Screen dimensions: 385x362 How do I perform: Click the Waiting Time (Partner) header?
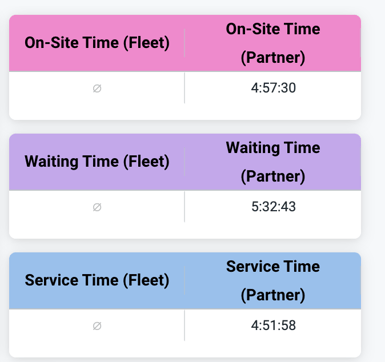click(273, 162)
